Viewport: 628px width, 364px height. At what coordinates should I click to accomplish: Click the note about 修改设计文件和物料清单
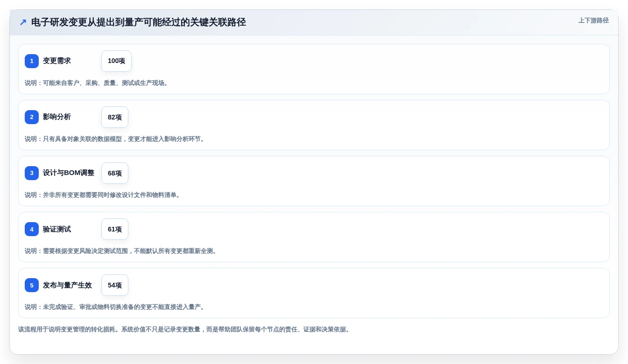103,195
